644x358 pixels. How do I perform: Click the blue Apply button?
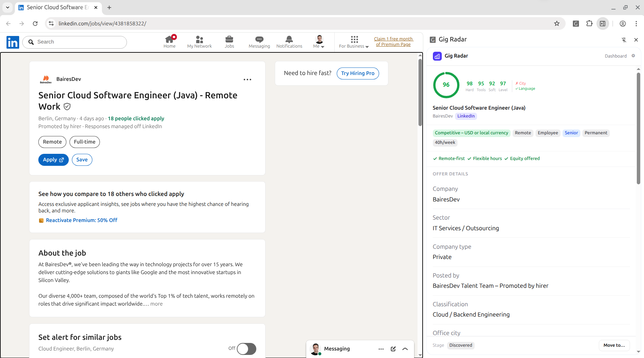[x=53, y=160]
